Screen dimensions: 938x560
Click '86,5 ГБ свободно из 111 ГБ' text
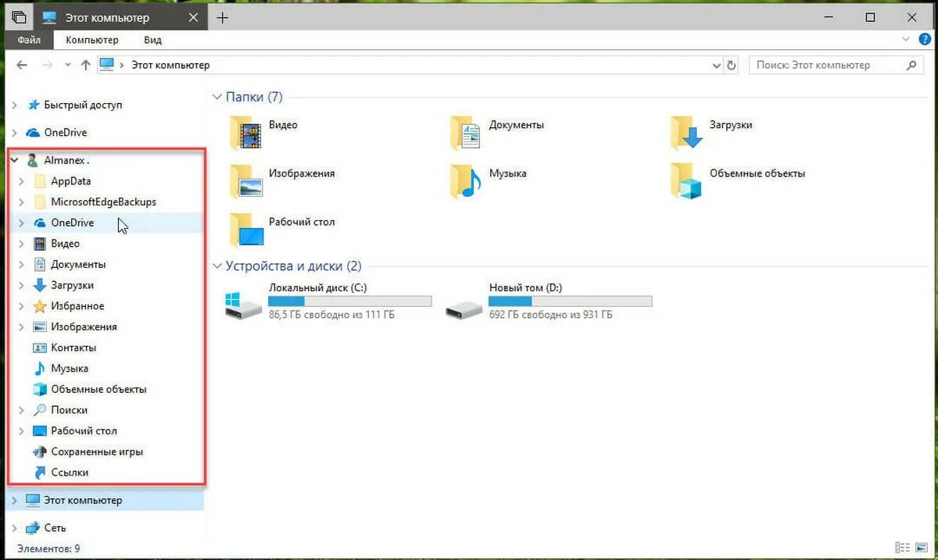(x=331, y=315)
